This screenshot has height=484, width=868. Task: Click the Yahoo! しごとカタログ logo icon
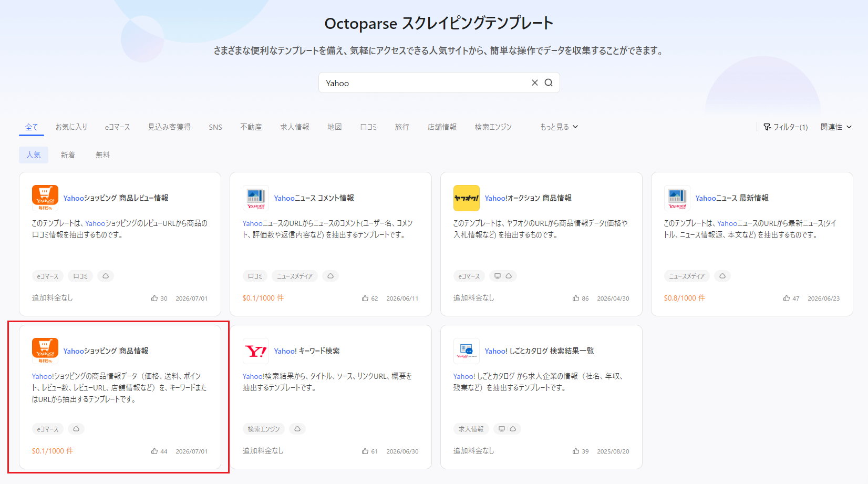click(x=467, y=351)
